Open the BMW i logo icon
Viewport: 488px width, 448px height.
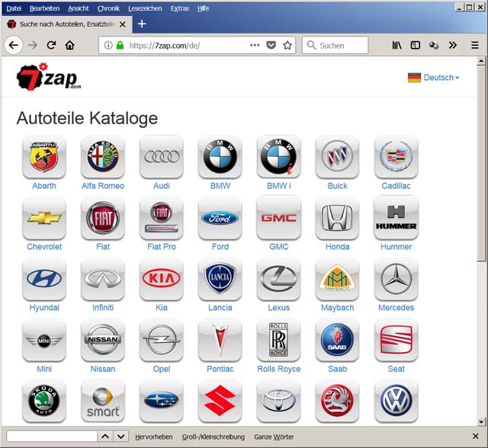[279, 157]
